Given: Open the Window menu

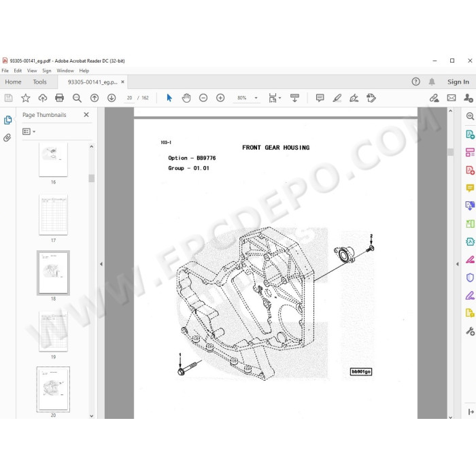Looking at the screenshot, I should 65,71.
